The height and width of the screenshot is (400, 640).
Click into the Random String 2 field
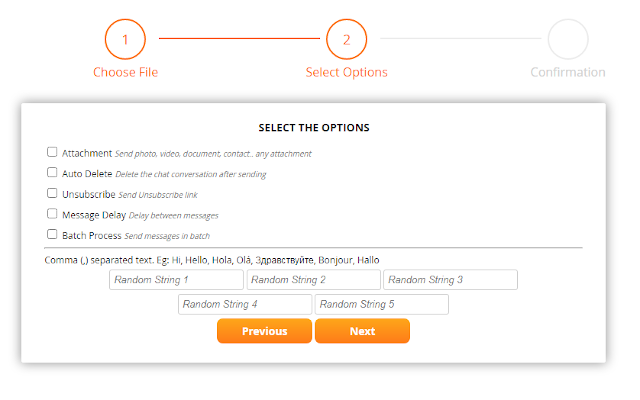(313, 280)
